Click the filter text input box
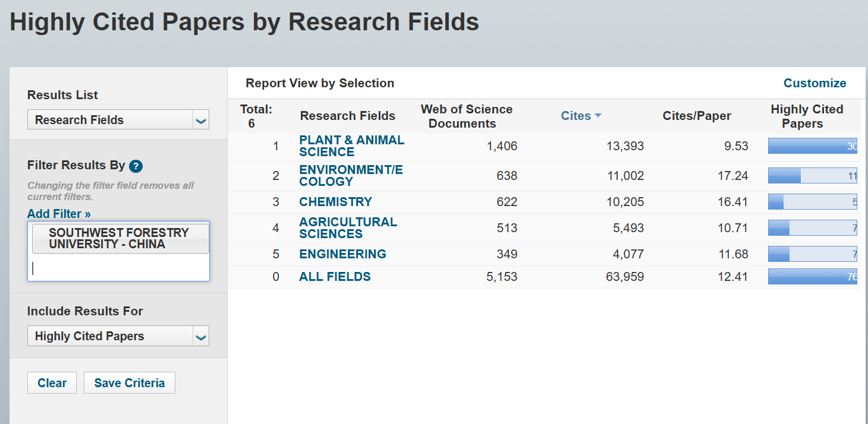The width and height of the screenshot is (868, 424). tap(119, 268)
